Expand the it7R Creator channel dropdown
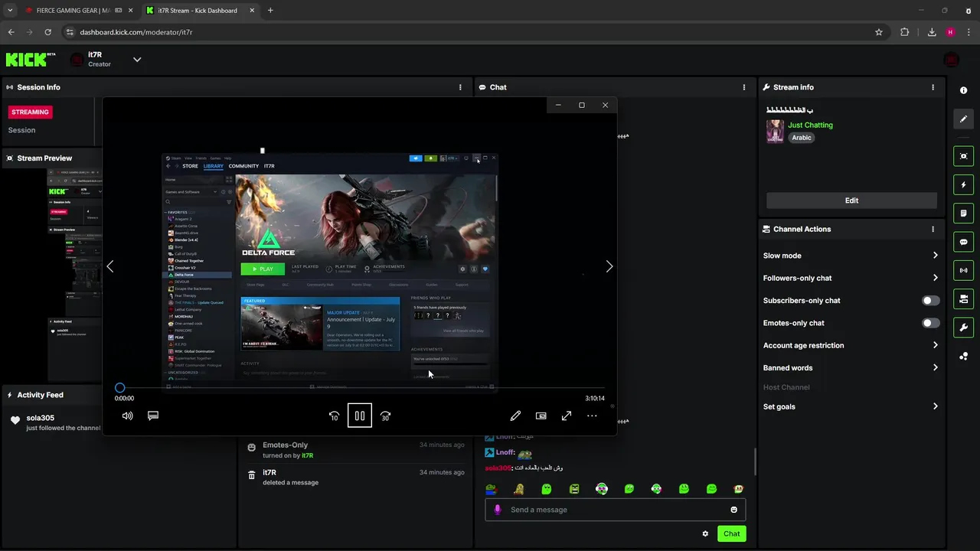 coord(137,59)
